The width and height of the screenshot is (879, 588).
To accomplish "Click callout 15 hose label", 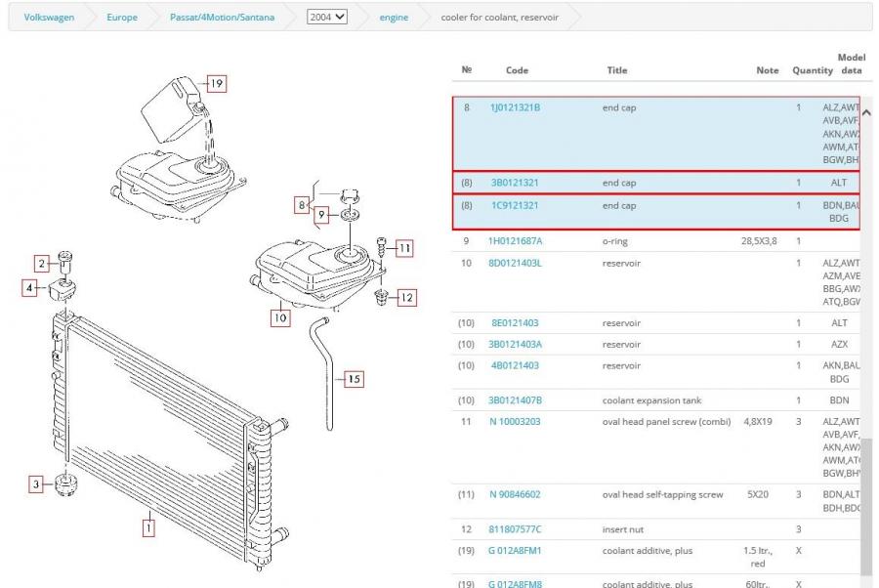I will pyautogui.click(x=354, y=379).
